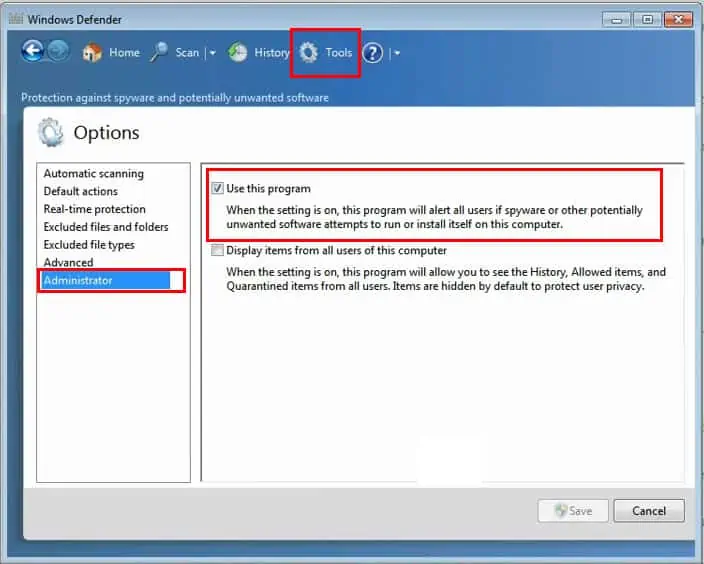Maximize the Windows Defender window

click(647, 20)
